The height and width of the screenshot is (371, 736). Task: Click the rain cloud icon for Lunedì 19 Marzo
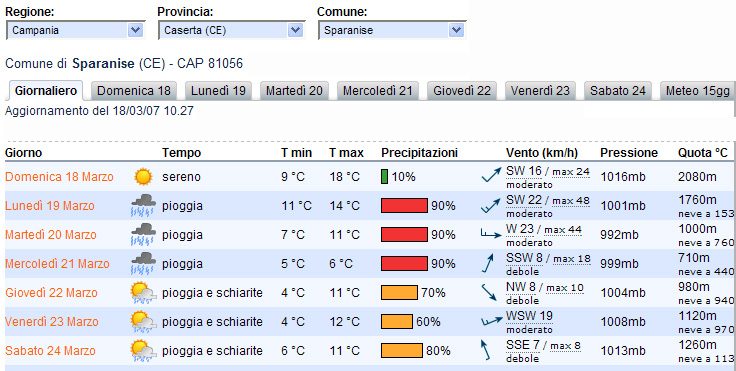pyautogui.click(x=143, y=205)
